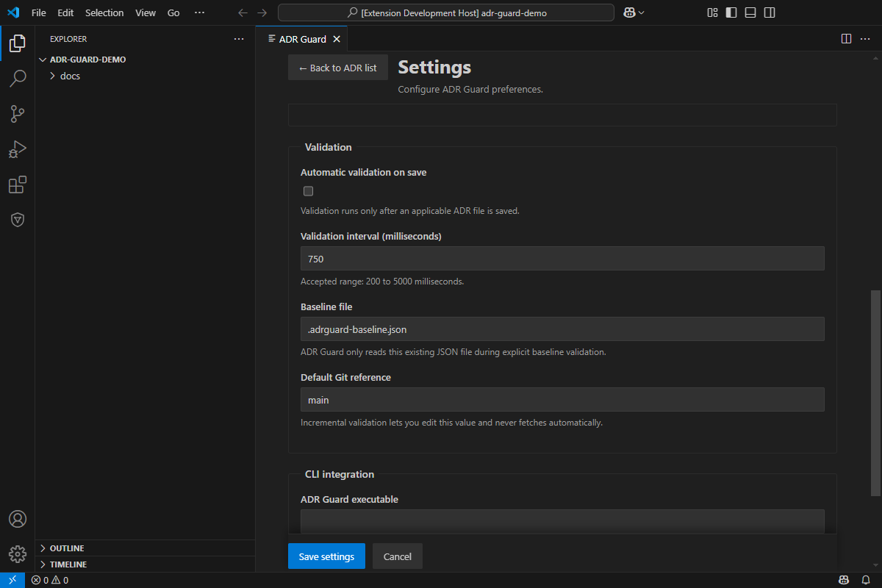Open editor More Actions ellipsis

pos(865,39)
